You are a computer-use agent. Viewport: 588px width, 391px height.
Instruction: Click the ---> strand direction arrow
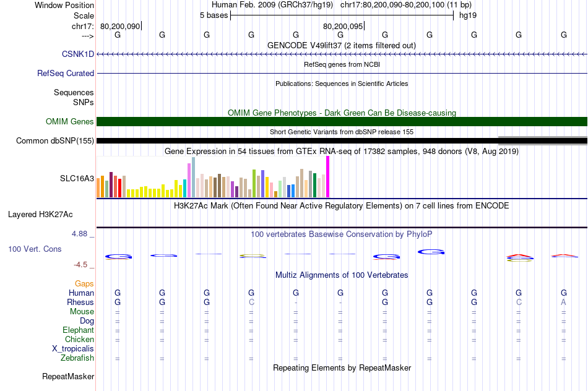(88, 36)
